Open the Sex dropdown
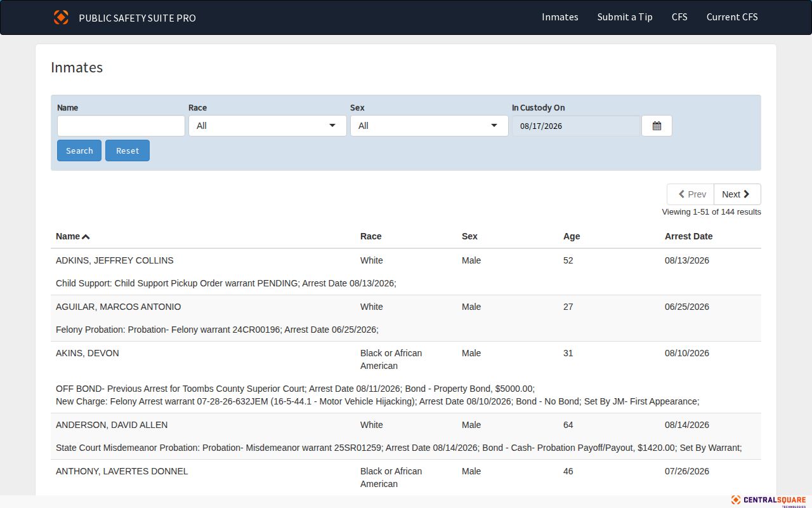This screenshot has width=812, height=508. click(429, 126)
